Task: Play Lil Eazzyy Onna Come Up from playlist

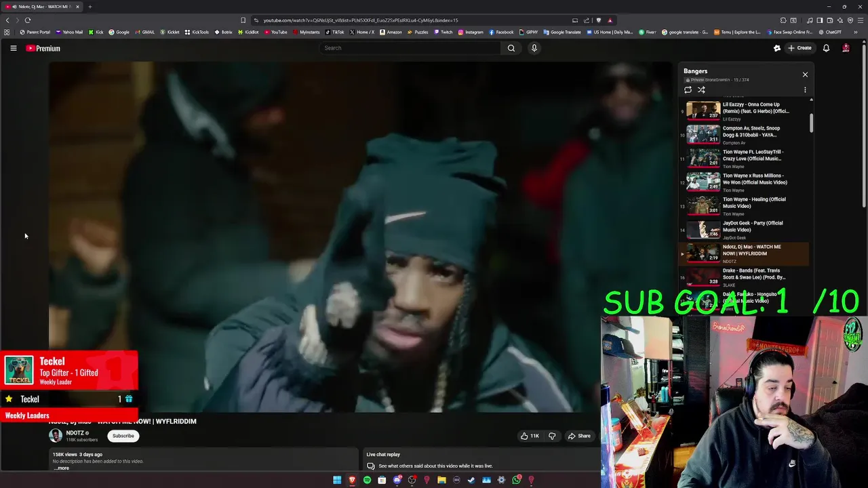Action: click(x=744, y=110)
